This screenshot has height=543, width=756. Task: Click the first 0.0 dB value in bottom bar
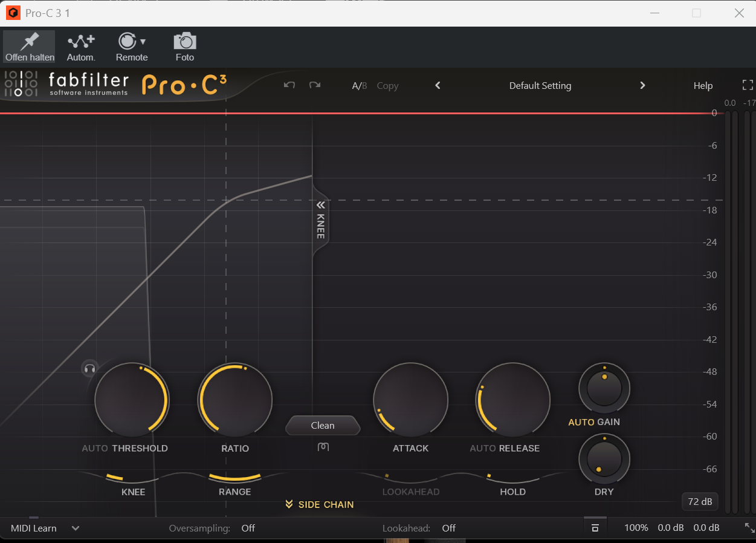[671, 528]
